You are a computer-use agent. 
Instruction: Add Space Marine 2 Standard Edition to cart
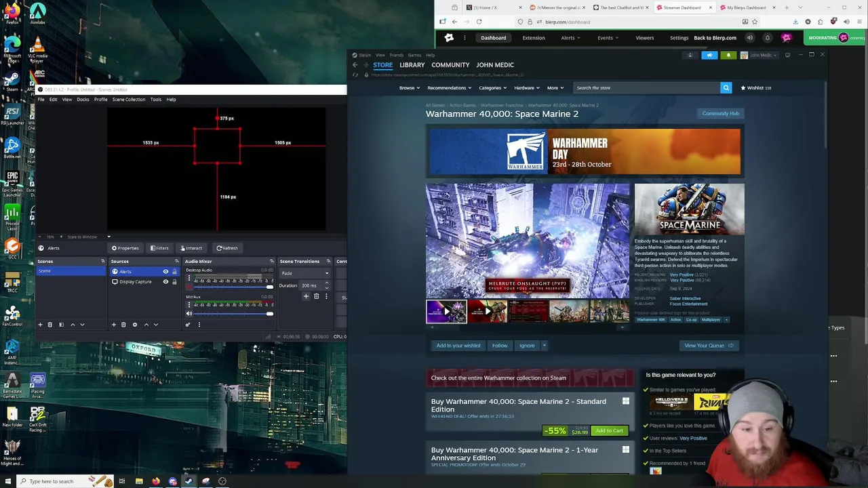[609, 431]
